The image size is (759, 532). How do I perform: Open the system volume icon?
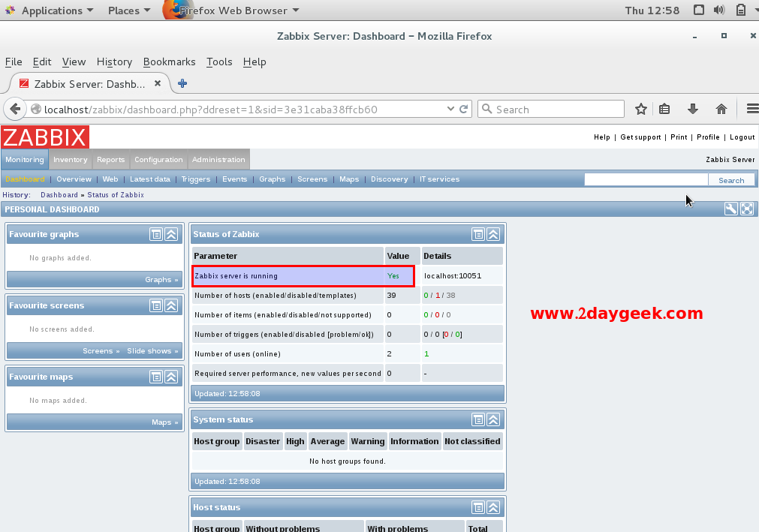coord(718,11)
